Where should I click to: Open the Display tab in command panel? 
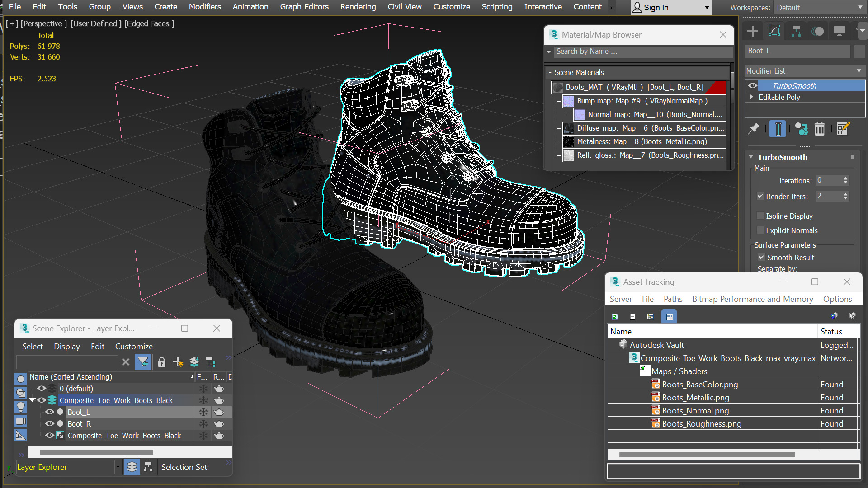[x=840, y=31]
